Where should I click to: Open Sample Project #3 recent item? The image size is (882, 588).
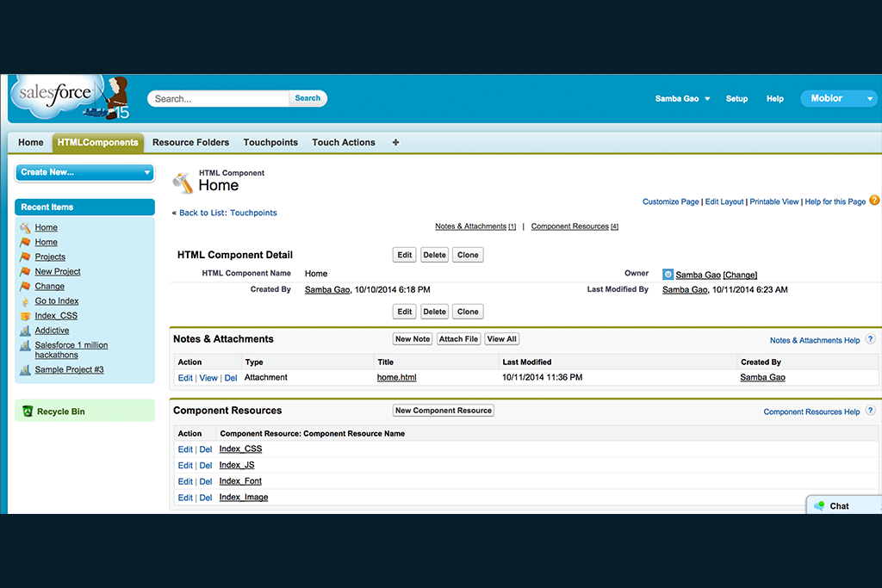point(69,370)
